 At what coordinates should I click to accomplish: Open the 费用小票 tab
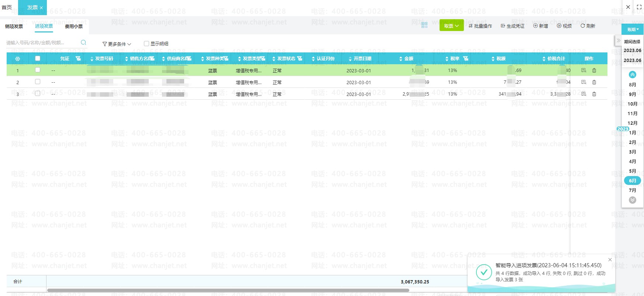tap(74, 26)
